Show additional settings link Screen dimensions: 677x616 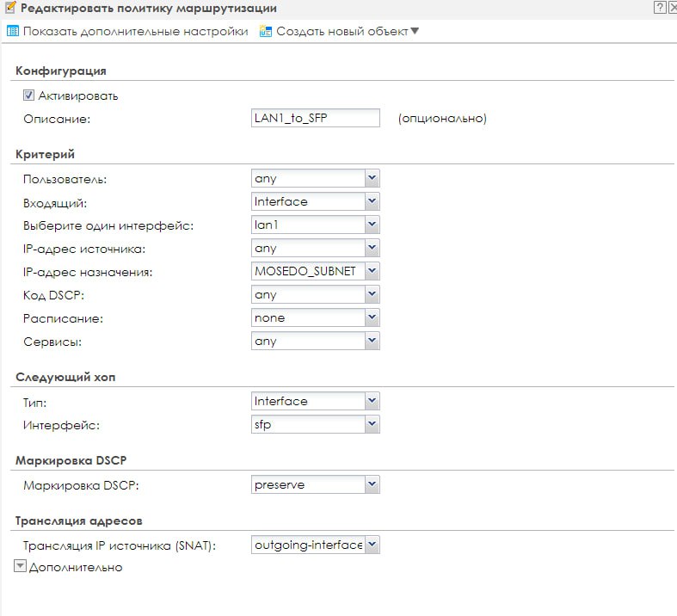tap(136, 31)
